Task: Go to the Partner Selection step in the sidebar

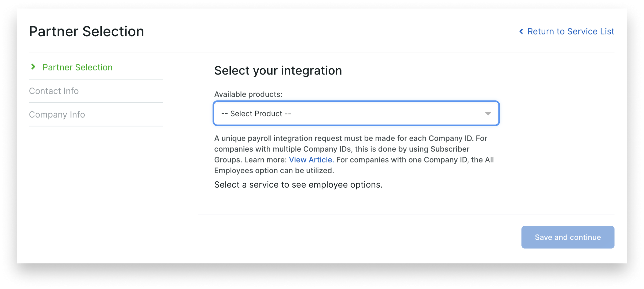Action: (77, 67)
